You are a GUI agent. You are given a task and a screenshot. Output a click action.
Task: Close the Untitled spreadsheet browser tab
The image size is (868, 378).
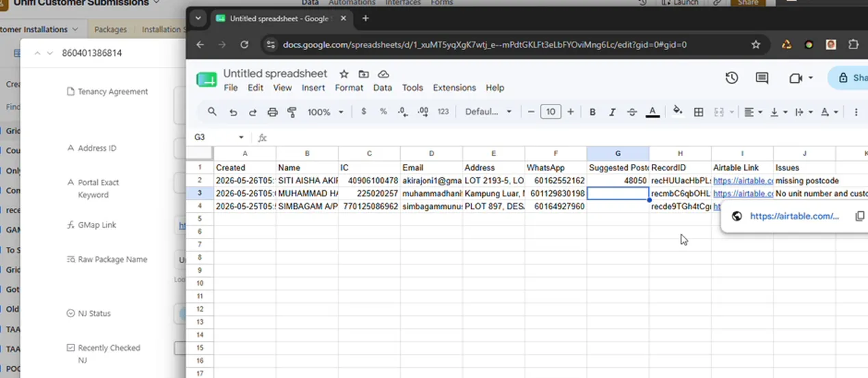pyautogui.click(x=344, y=18)
